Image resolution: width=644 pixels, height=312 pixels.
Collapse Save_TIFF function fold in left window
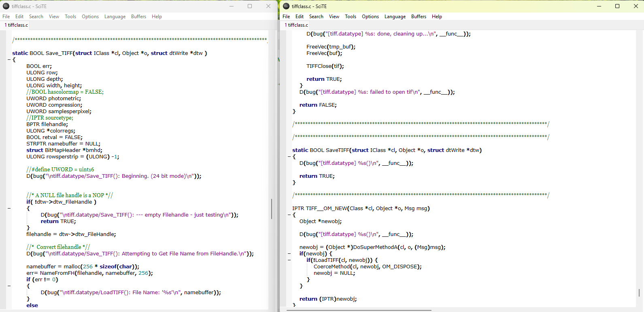click(x=9, y=59)
